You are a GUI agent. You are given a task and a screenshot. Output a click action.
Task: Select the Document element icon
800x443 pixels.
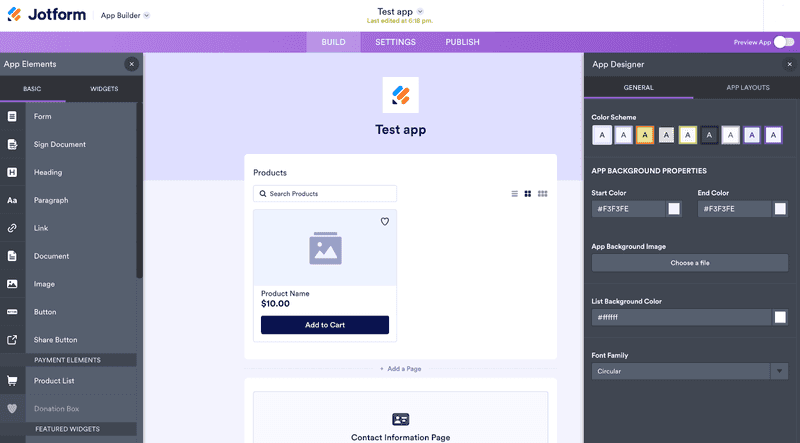coord(12,256)
